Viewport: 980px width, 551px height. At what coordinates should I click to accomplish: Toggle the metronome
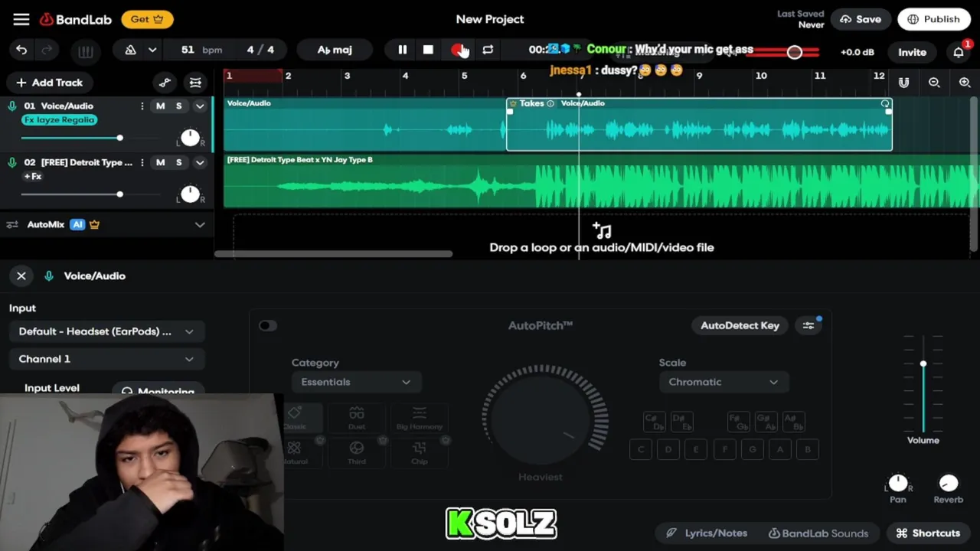tap(130, 50)
